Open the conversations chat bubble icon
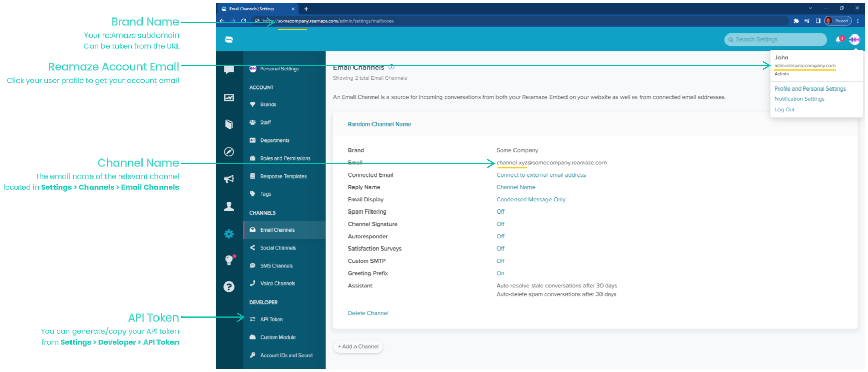This screenshot has width=868, height=372. 229,69
